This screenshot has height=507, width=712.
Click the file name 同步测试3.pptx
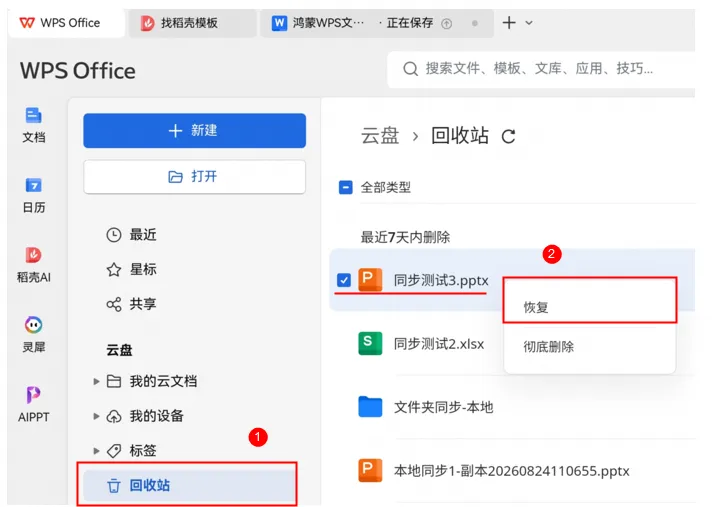[441, 281]
